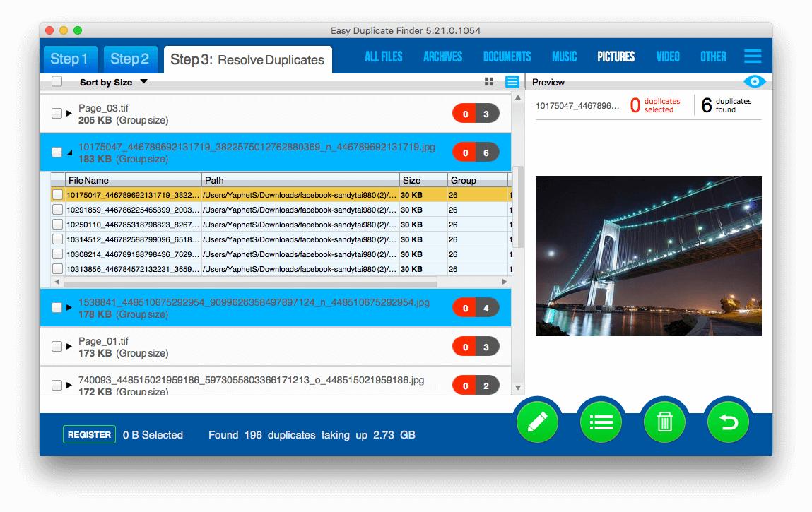
Task: Check the Page_03.tif group checkbox
Action: tap(57, 113)
